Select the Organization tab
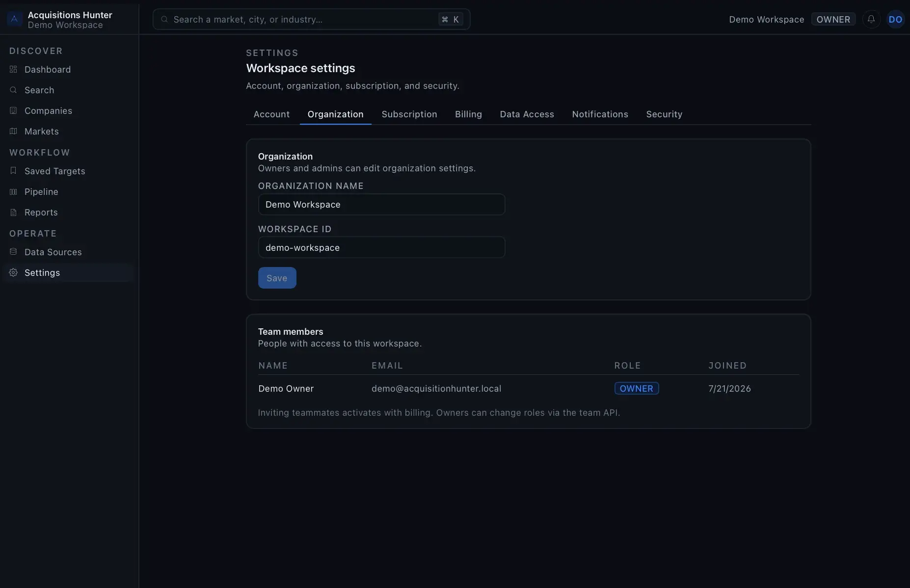The height and width of the screenshot is (588, 910). pos(335,114)
